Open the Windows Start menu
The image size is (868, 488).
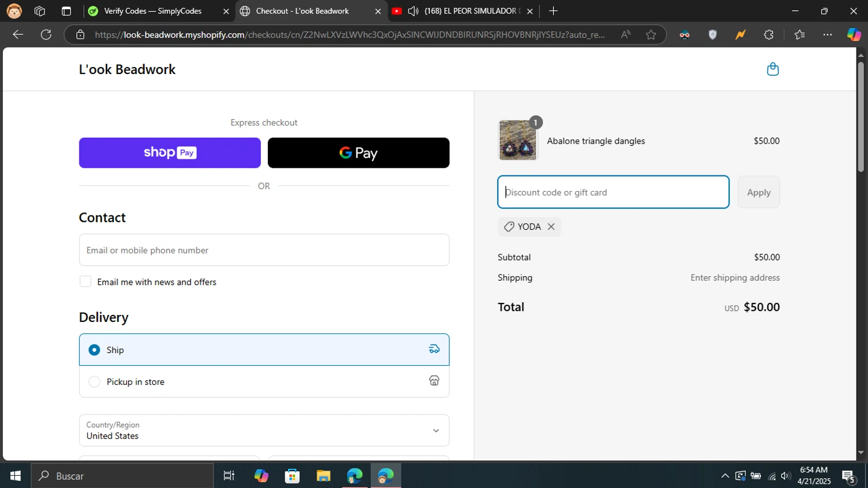(x=16, y=476)
